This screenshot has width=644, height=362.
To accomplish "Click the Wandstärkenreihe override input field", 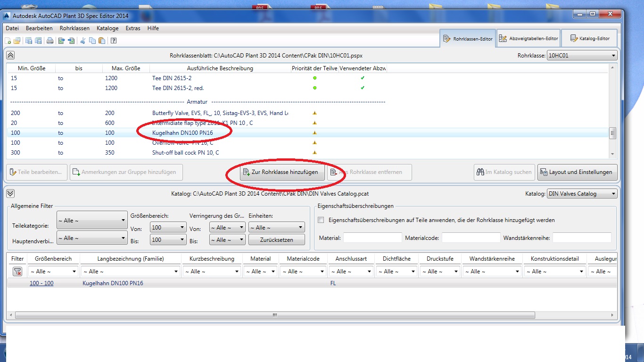I will (x=582, y=238).
